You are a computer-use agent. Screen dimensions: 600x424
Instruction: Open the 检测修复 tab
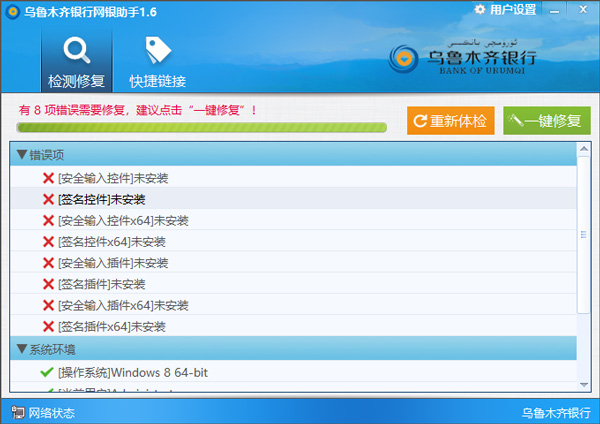(77, 60)
